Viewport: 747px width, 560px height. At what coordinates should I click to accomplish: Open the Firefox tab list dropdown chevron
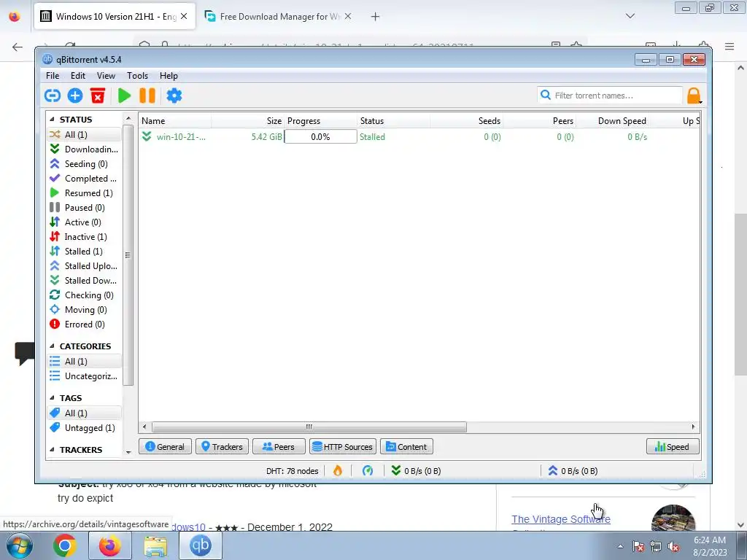point(630,16)
